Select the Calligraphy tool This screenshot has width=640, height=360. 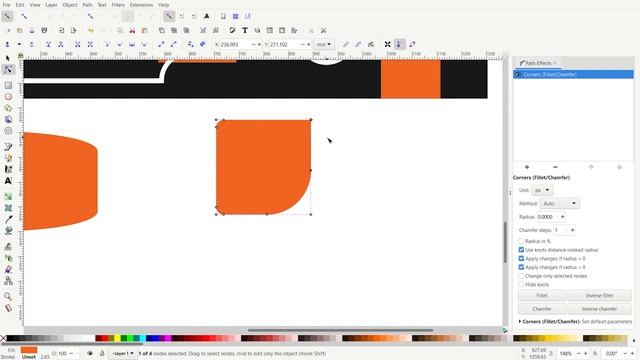[x=8, y=169]
